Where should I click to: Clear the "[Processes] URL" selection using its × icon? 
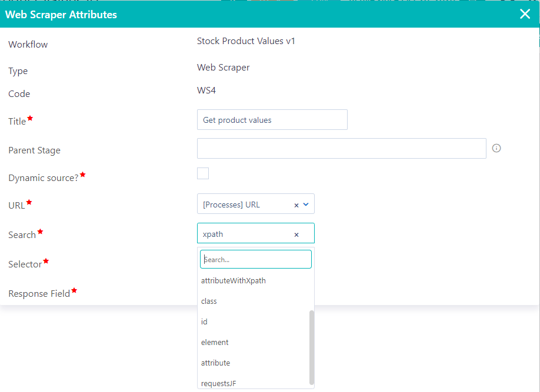point(296,204)
